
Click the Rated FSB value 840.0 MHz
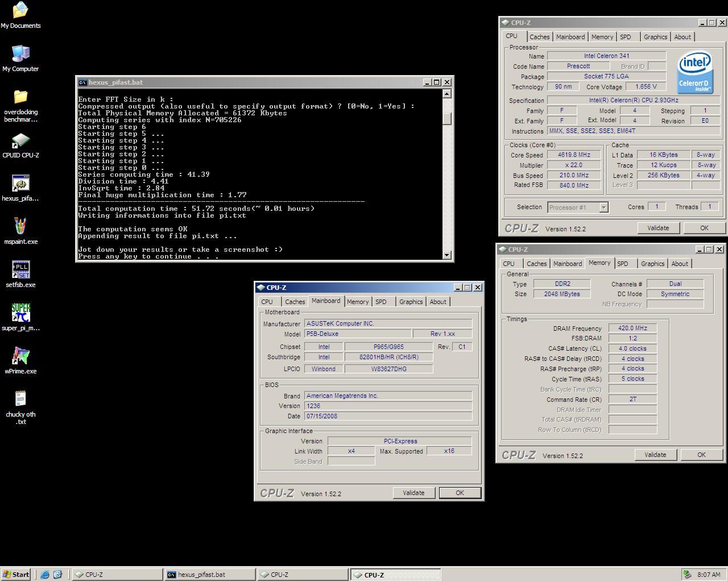point(574,185)
